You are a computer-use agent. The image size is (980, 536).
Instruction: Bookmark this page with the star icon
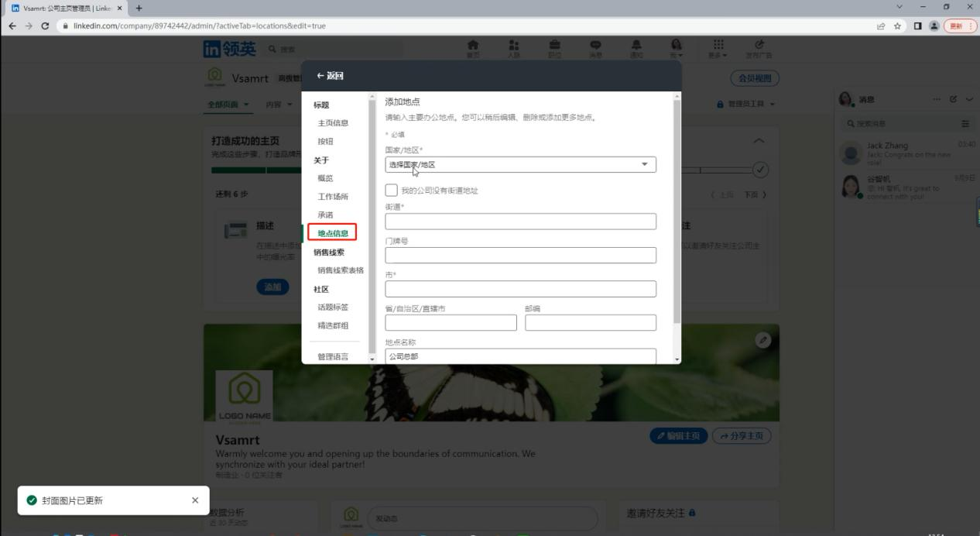coord(897,26)
